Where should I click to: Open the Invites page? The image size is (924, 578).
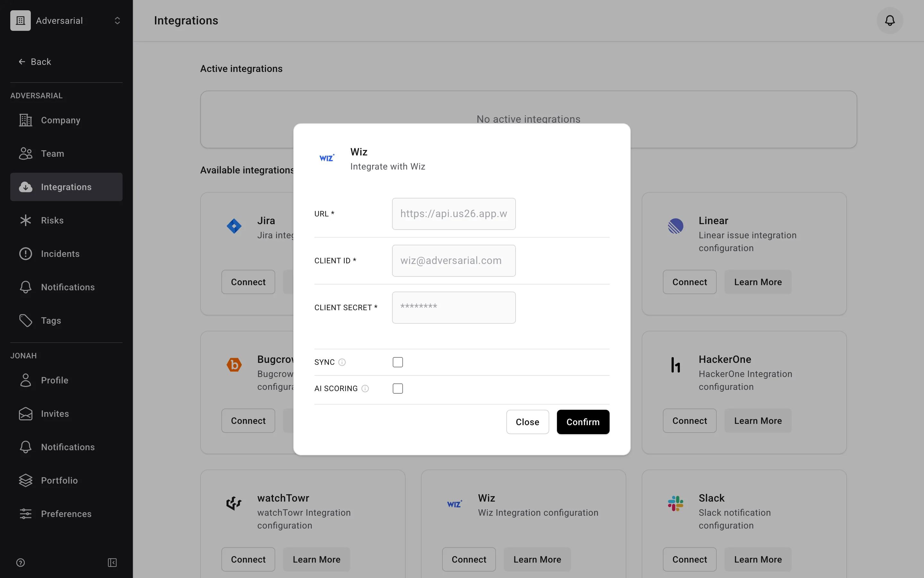[66, 414]
